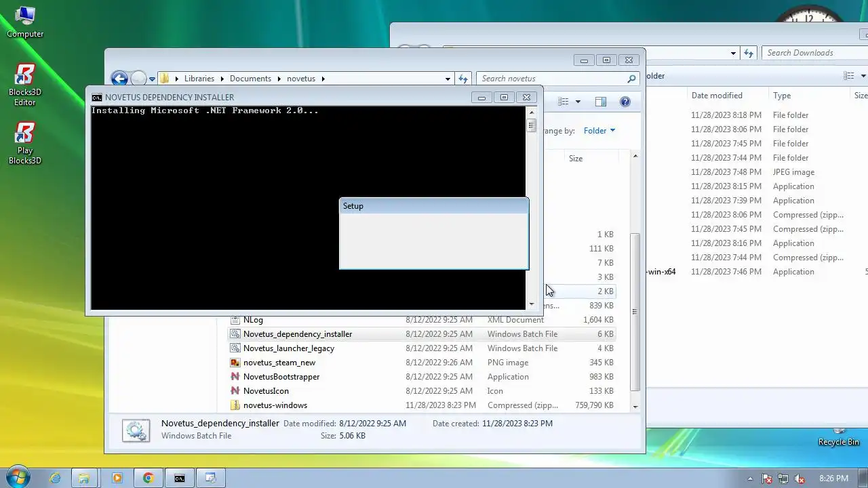Image resolution: width=868 pixels, height=488 pixels.
Task: Open the Windows Start menu orb
Action: [18, 477]
